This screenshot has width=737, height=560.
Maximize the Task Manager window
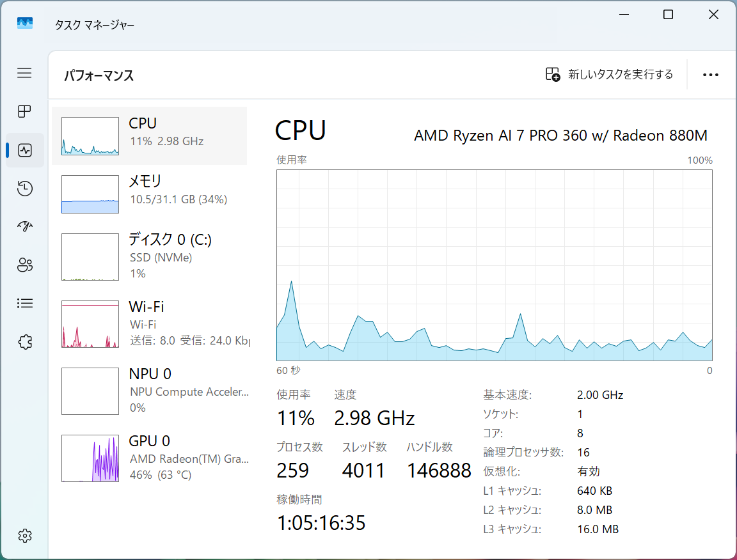(668, 15)
